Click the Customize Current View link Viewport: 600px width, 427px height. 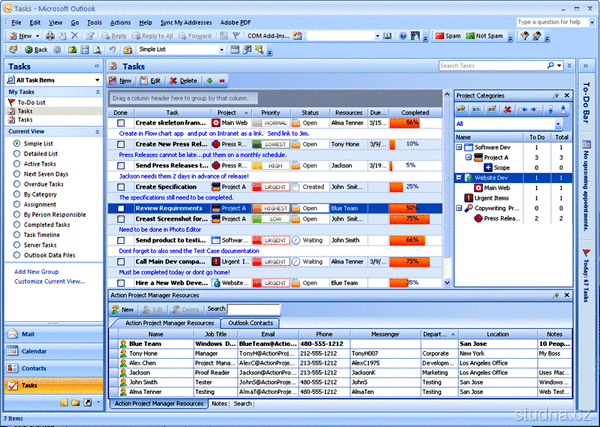(x=48, y=282)
